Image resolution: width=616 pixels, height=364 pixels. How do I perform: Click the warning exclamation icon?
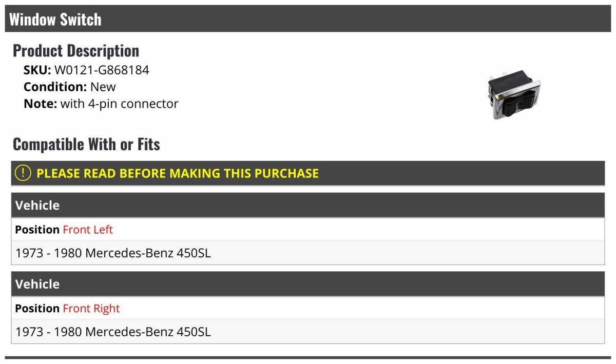click(x=23, y=173)
